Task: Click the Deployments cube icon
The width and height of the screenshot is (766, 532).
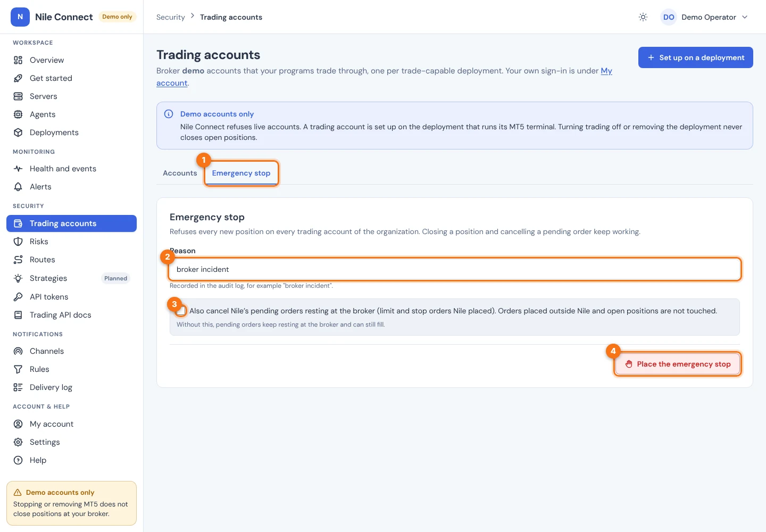Action: [x=18, y=132]
